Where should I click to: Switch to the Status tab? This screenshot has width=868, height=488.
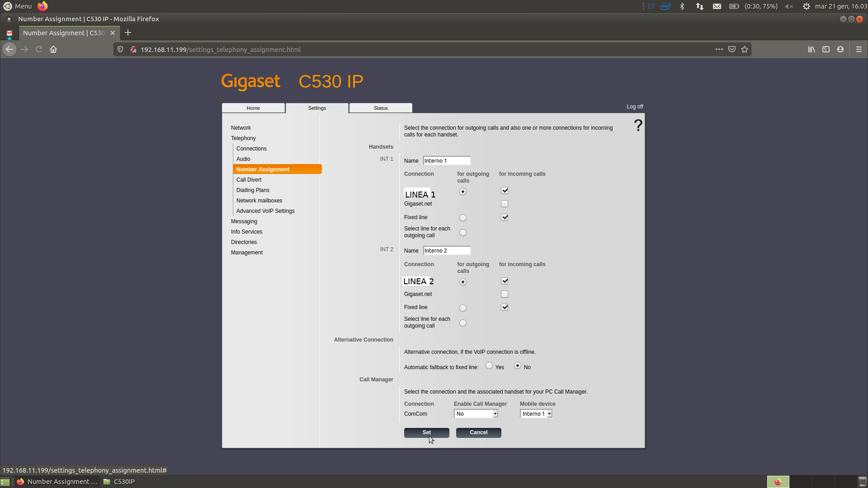point(381,108)
